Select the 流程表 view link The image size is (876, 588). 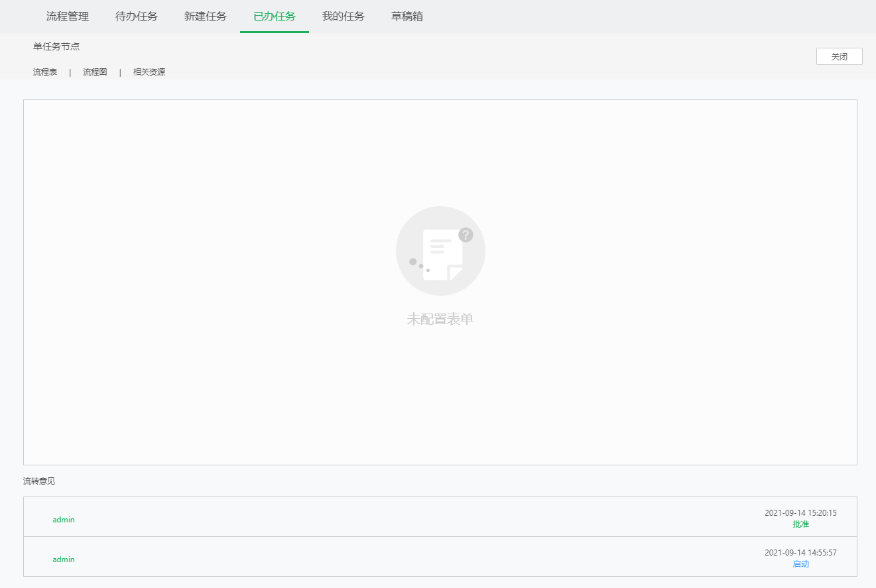44,71
